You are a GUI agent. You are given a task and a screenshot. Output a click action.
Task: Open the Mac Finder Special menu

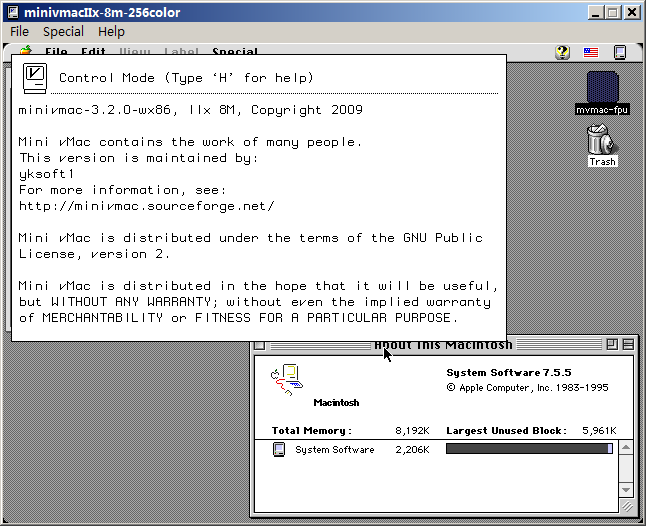point(235,51)
